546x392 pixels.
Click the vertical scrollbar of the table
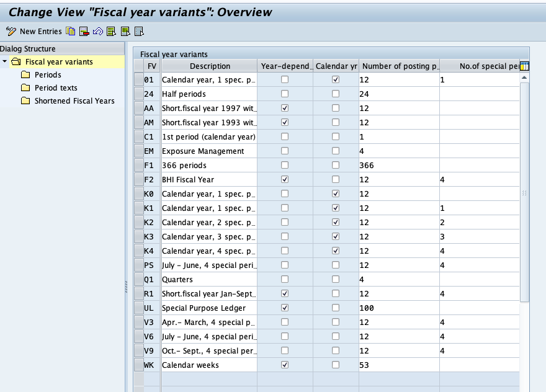click(x=524, y=192)
